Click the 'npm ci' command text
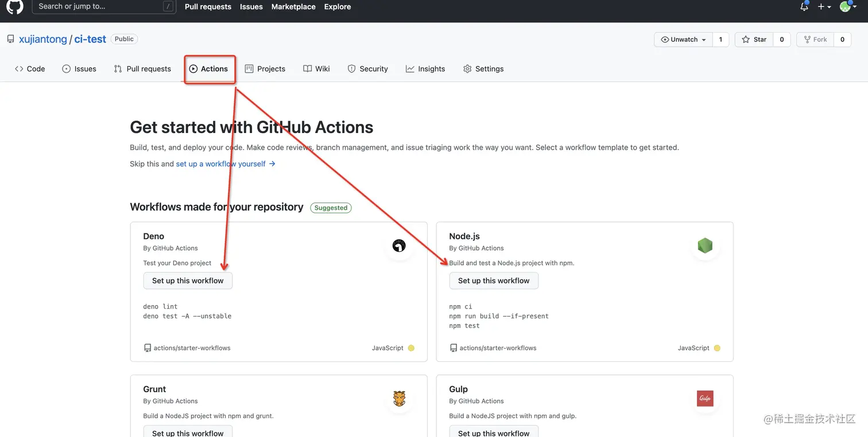 (x=461, y=307)
